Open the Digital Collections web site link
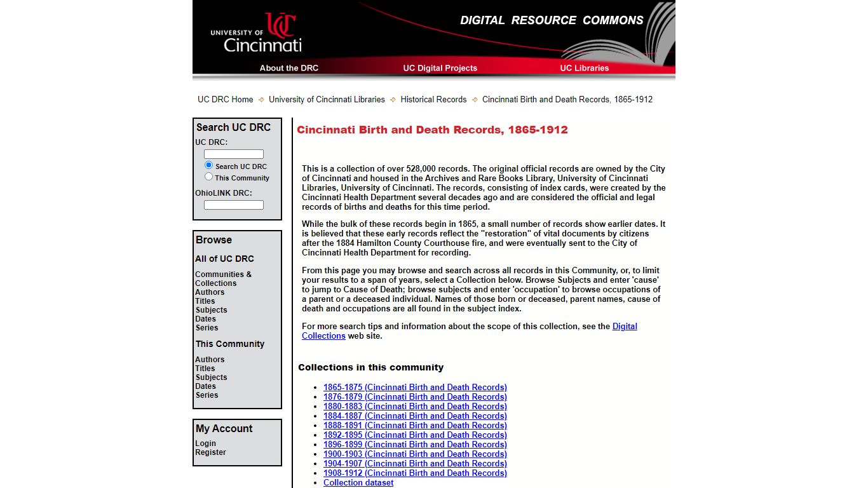Image resolution: width=868 pixels, height=488 pixels. [x=625, y=327]
